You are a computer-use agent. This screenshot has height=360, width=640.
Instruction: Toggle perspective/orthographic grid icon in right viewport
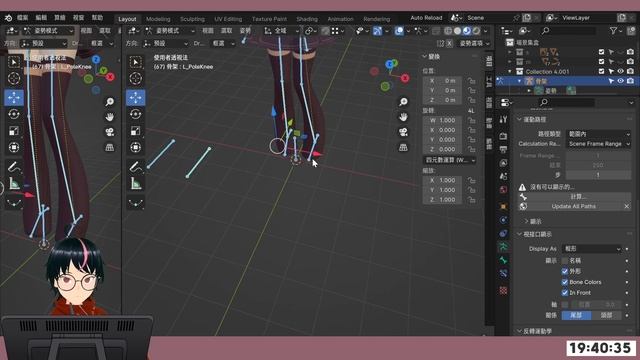(x=403, y=147)
